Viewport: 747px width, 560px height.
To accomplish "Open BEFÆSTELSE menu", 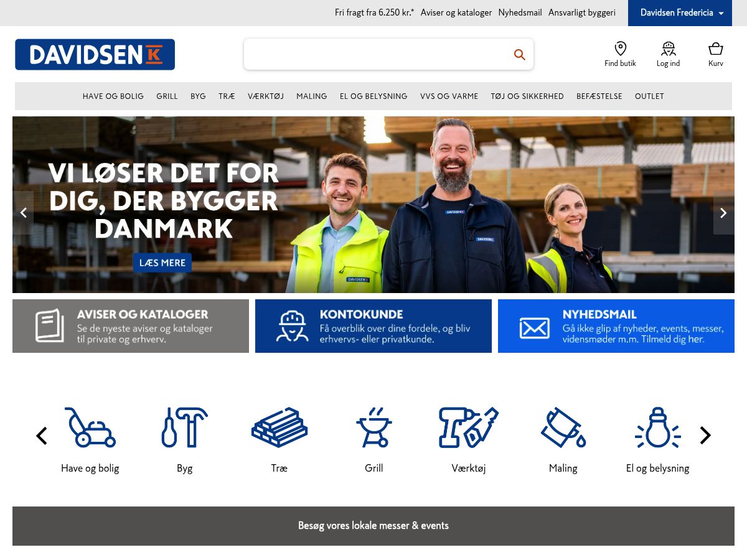I will [x=599, y=96].
